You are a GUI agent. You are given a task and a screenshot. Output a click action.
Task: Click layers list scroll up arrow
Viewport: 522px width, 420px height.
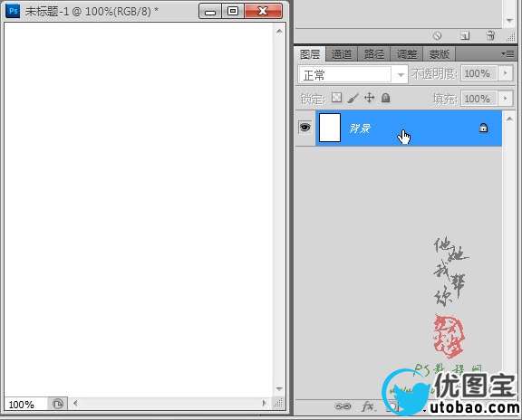tap(509, 119)
